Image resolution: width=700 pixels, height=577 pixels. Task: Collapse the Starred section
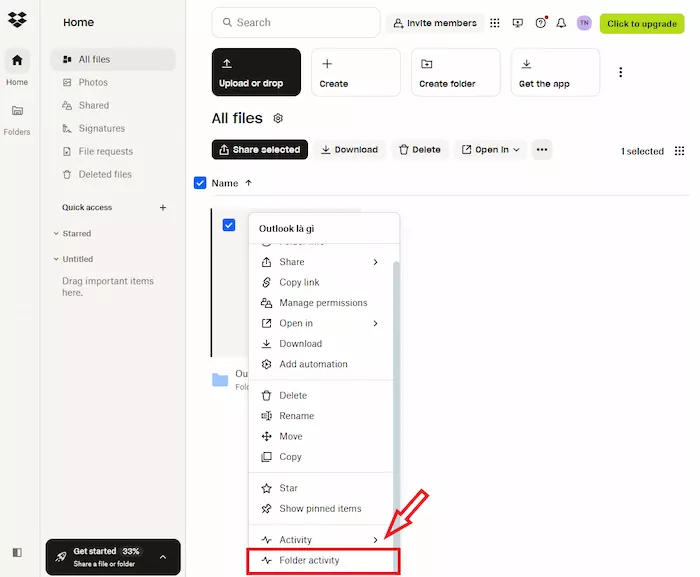55,234
